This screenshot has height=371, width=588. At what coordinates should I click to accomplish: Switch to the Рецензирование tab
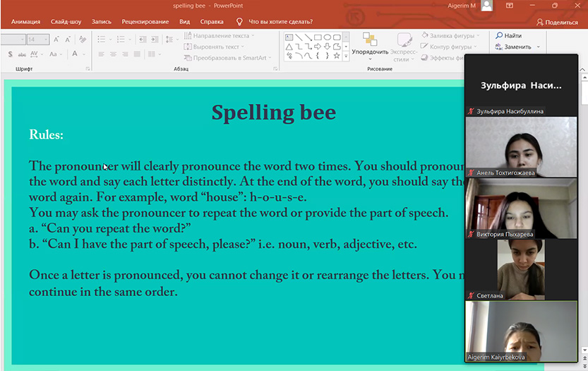coord(145,22)
